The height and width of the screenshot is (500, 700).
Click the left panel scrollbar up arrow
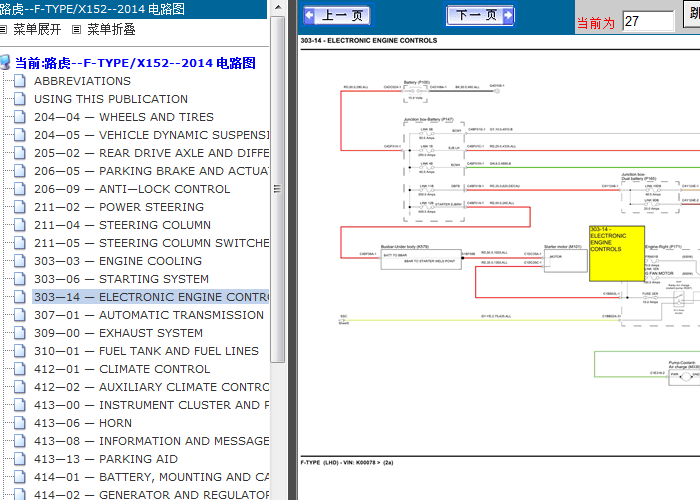click(x=278, y=7)
